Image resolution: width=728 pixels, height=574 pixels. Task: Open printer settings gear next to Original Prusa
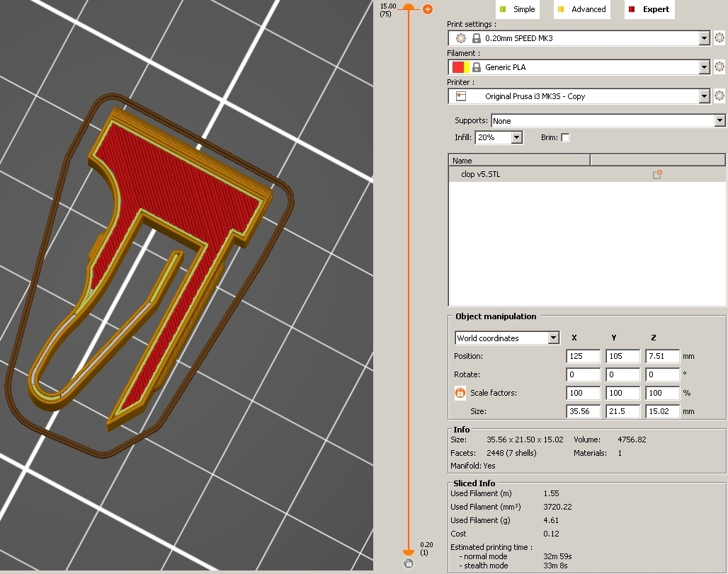pos(719,96)
